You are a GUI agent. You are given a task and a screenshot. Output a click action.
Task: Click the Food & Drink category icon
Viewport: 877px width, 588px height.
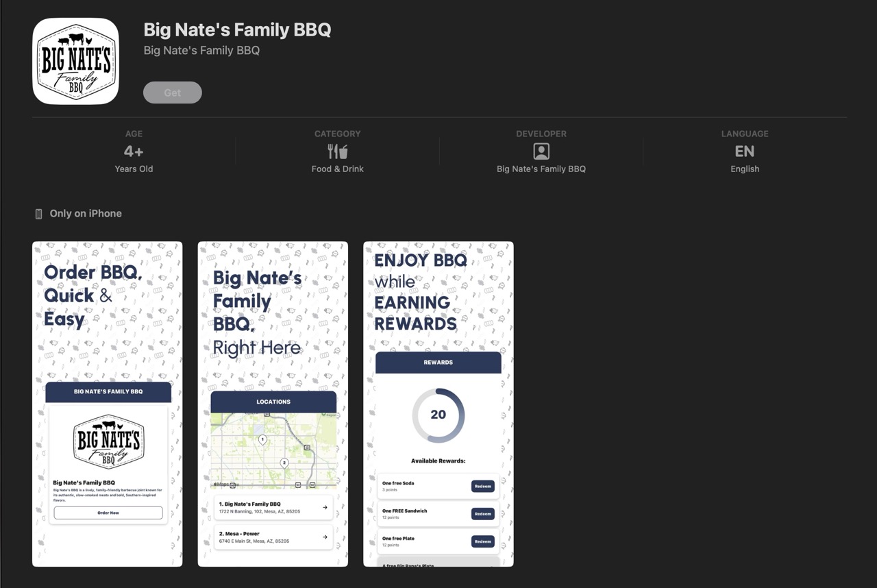click(338, 151)
